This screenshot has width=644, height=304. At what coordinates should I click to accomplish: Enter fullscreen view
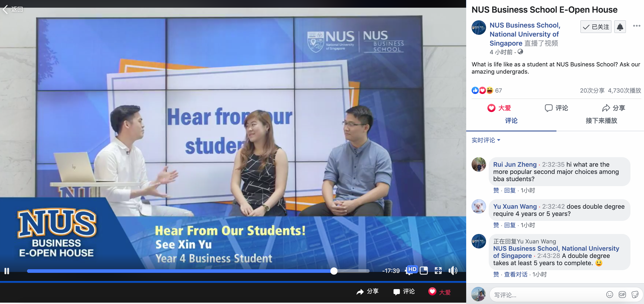coord(438,271)
